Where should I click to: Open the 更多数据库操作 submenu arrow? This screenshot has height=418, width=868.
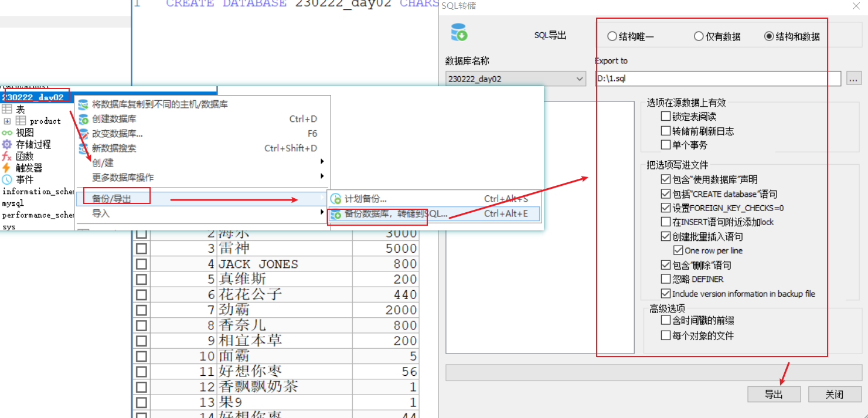coord(322,176)
